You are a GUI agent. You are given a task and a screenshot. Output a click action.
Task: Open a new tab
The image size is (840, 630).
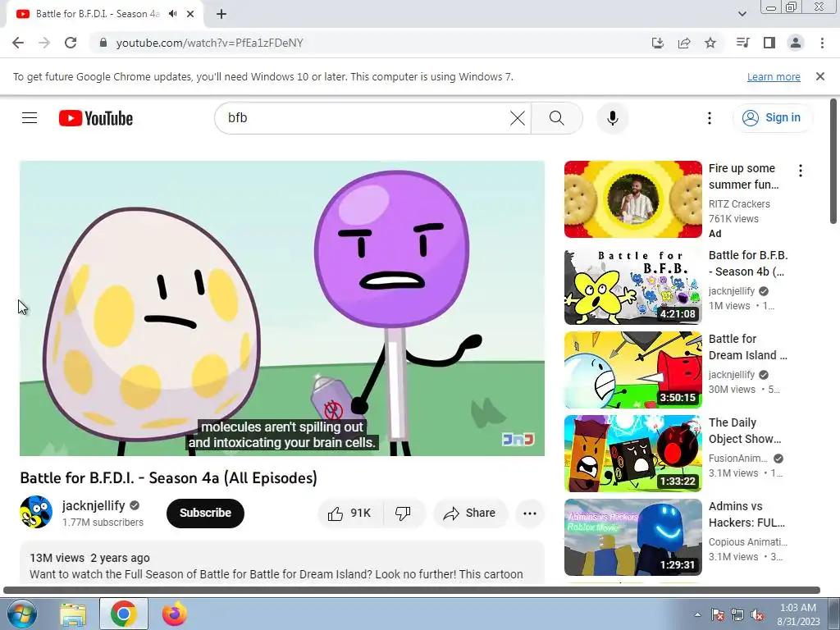pyautogui.click(x=221, y=14)
